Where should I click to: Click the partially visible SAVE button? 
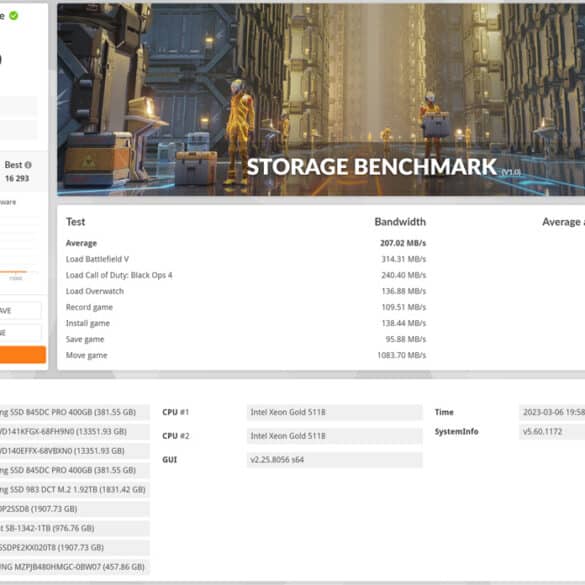click(x=20, y=310)
